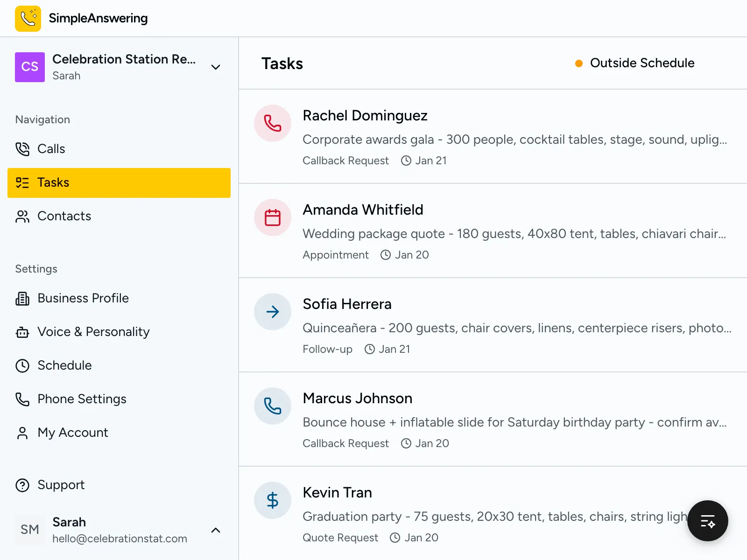Open the Business Profile settings icon

(x=22, y=298)
